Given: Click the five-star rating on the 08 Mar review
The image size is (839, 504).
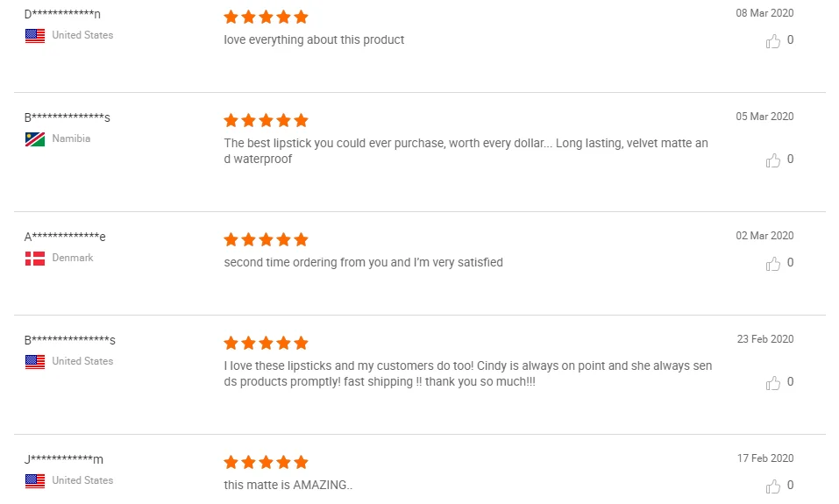Looking at the screenshot, I should pos(266,17).
